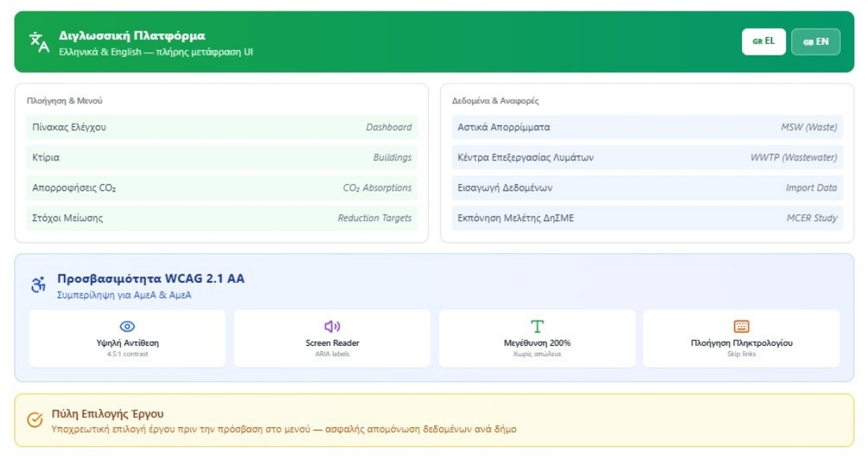This screenshot has height=456, width=868.
Task: Select the Κτίρια Buildings menu row
Action: [x=222, y=158]
